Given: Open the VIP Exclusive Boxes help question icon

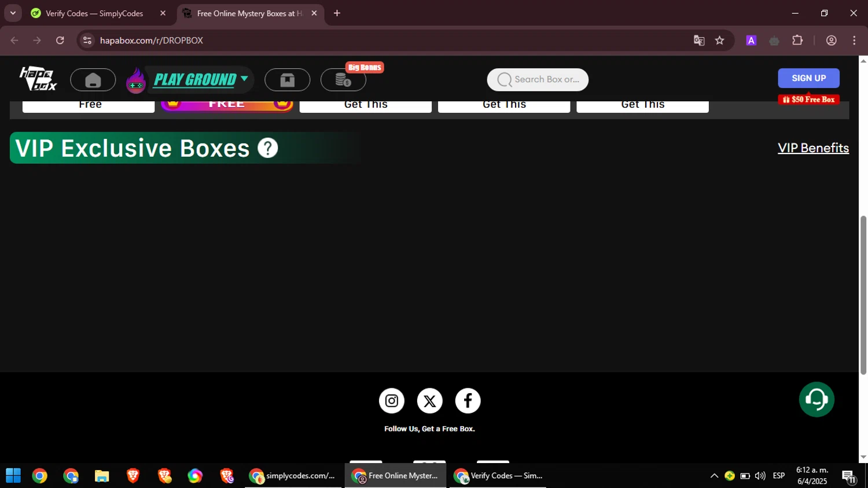Looking at the screenshot, I should 268,148.
